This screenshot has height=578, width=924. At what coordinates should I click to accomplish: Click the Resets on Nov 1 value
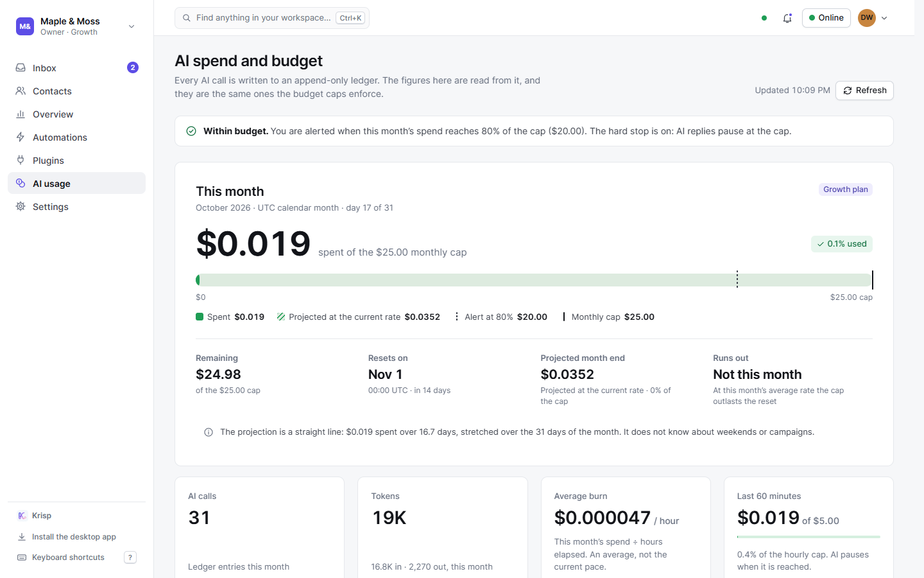(385, 374)
